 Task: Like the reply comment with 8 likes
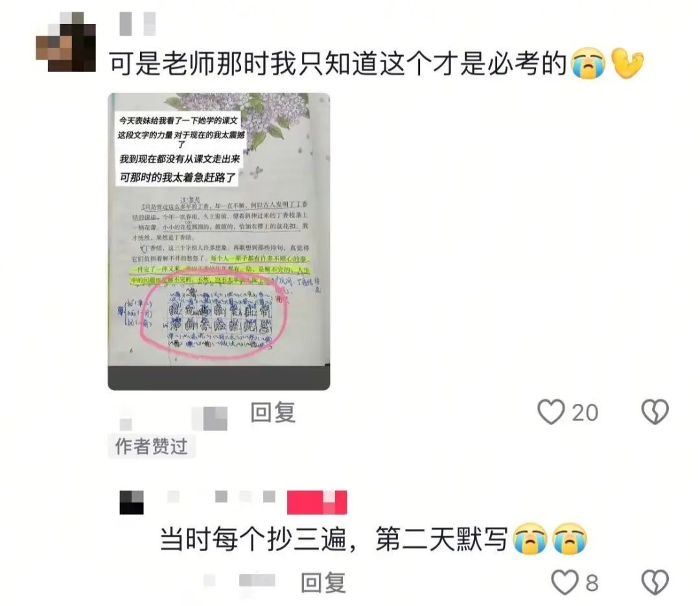tap(565, 582)
